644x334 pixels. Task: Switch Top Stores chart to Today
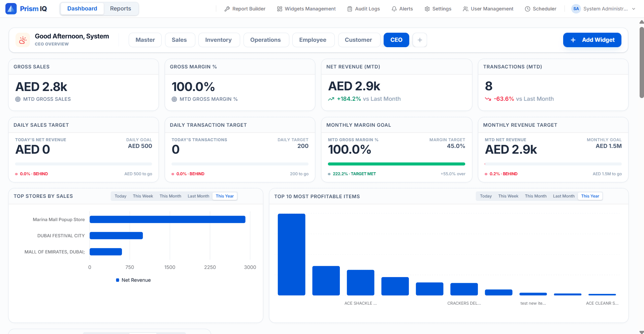pos(120,196)
